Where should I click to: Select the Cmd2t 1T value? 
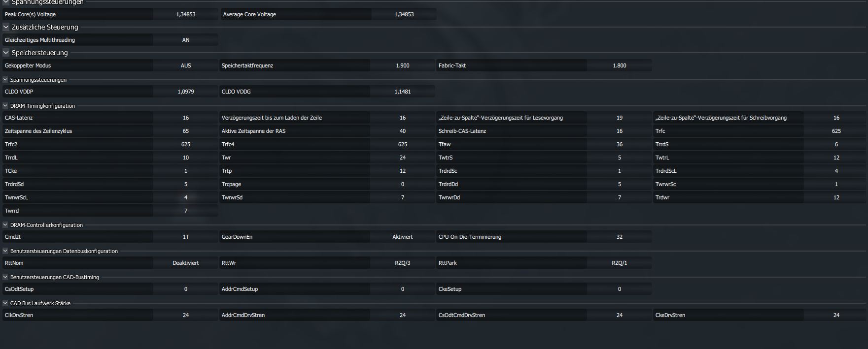(x=186, y=237)
